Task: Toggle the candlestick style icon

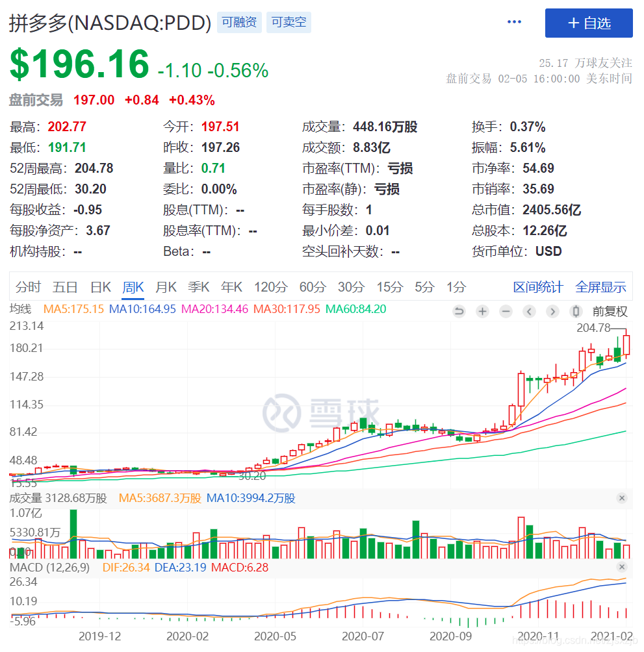Action: pyautogui.click(x=576, y=311)
